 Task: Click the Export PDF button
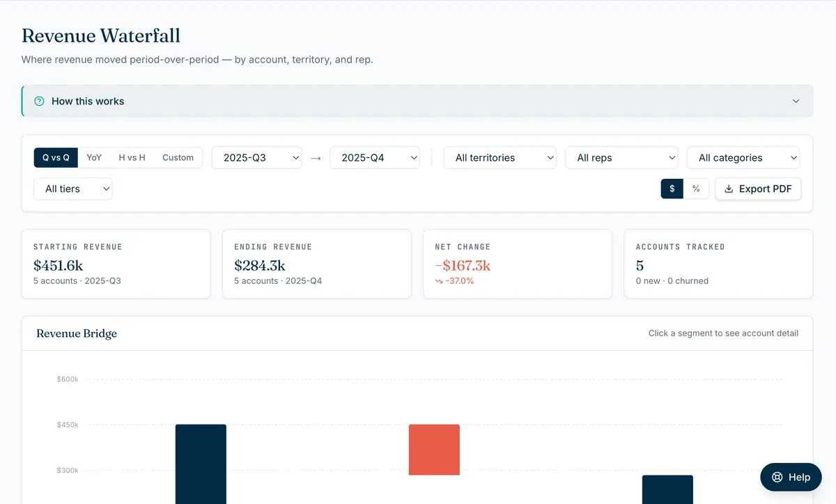758,189
